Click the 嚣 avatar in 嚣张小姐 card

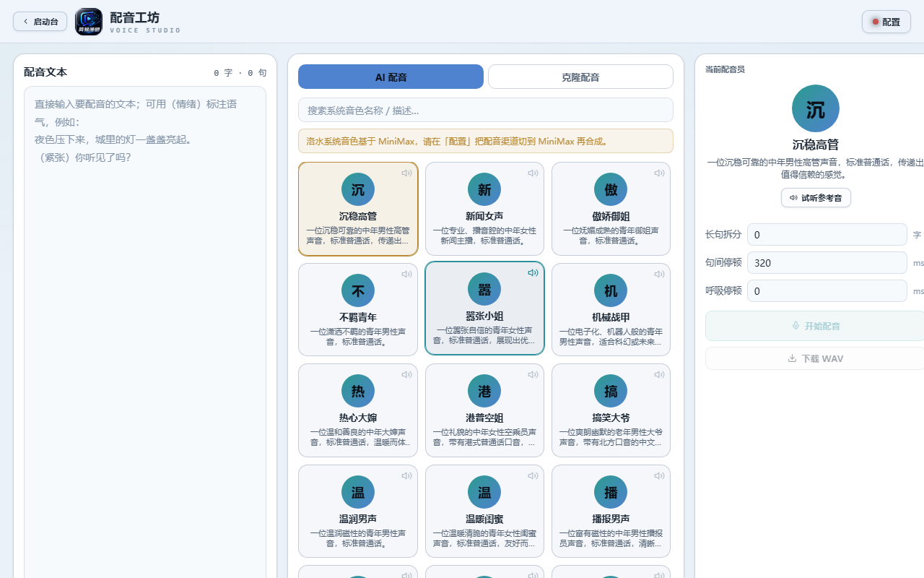(x=484, y=290)
